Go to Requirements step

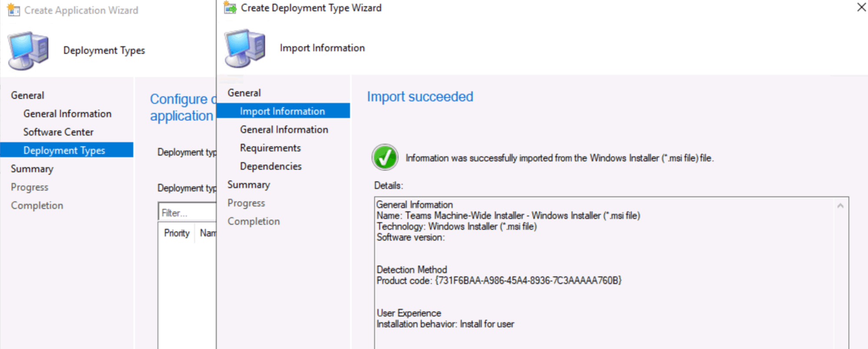270,148
